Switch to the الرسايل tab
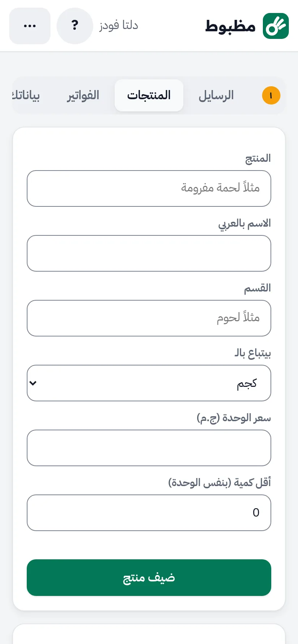Viewport: 298px width, 644px height. tap(216, 95)
